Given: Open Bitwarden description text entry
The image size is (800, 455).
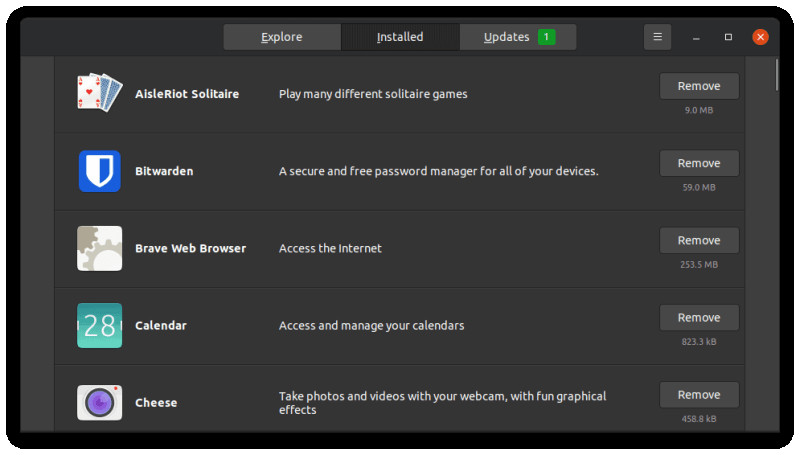Looking at the screenshot, I should (x=438, y=171).
